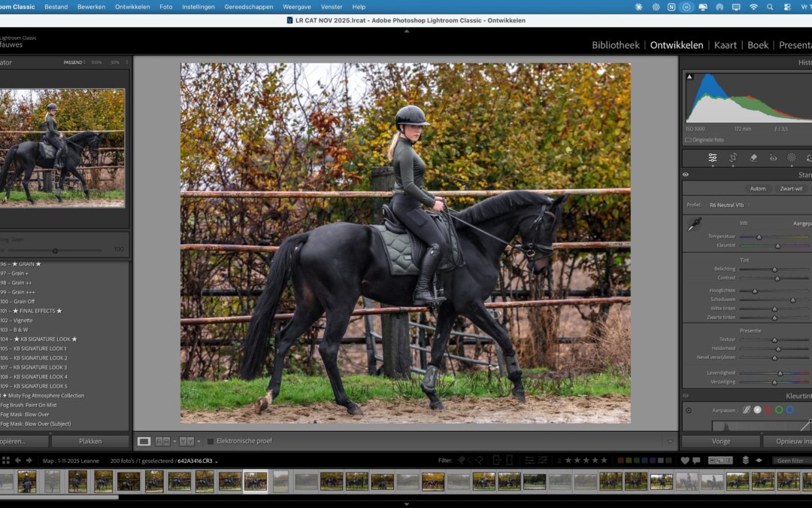Toggle the eye icon on the Standaard panel
This screenshot has height=508, width=812.
(685, 174)
